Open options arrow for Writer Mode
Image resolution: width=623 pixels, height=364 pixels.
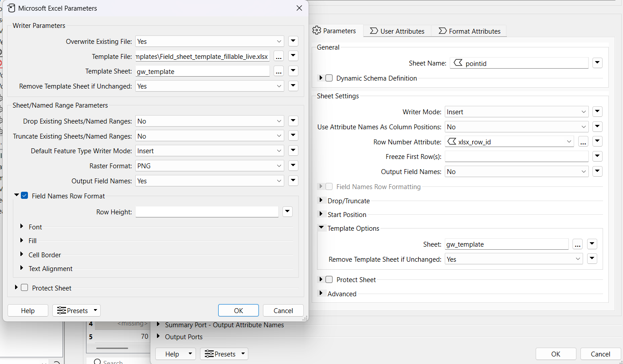tap(597, 112)
